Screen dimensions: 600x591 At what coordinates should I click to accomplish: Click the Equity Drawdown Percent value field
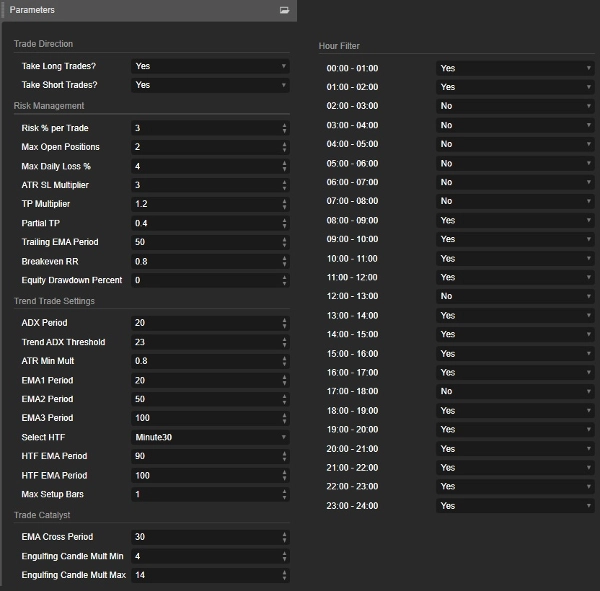(x=210, y=280)
